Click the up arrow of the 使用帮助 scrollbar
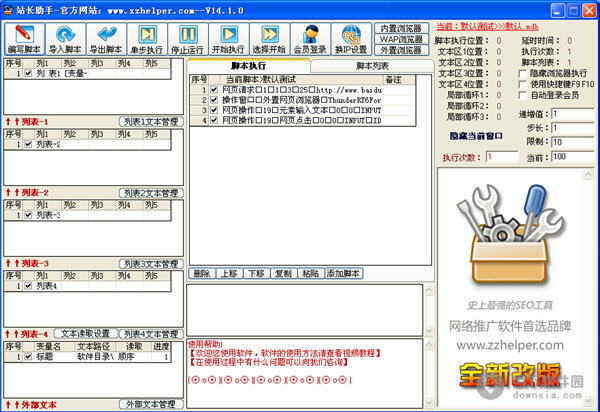 (x=429, y=344)
